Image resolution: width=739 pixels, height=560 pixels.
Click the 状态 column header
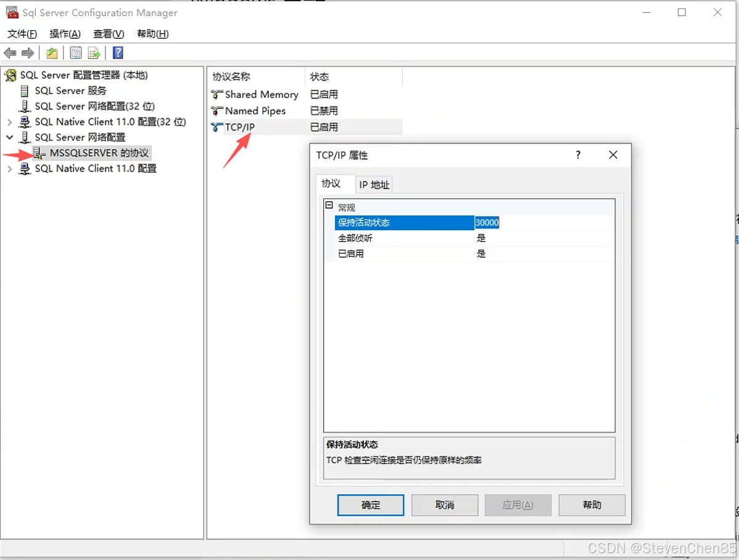click(x=320, y=77)
